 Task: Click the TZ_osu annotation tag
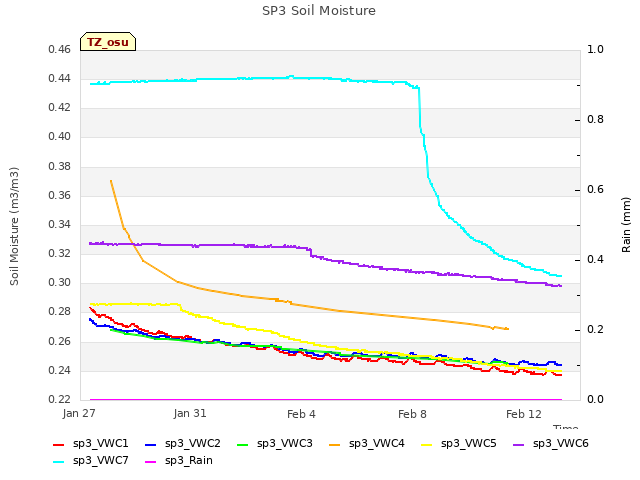coord(108,42)
